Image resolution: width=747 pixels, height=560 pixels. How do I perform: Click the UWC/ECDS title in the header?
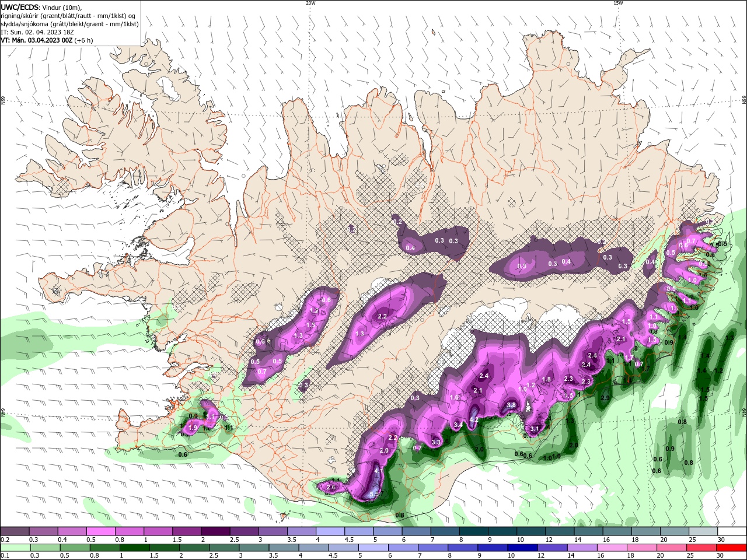point(20,7)
